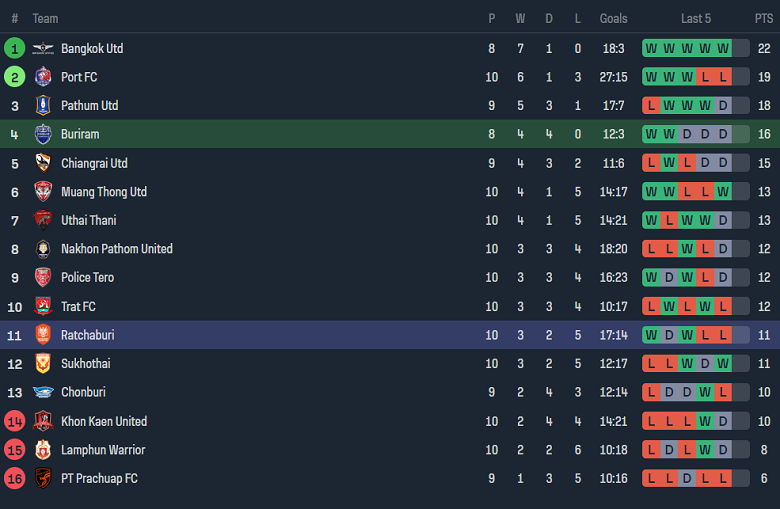Click the Chonburi shark logo icon
The image size is (780, 509).
[42, 392]
